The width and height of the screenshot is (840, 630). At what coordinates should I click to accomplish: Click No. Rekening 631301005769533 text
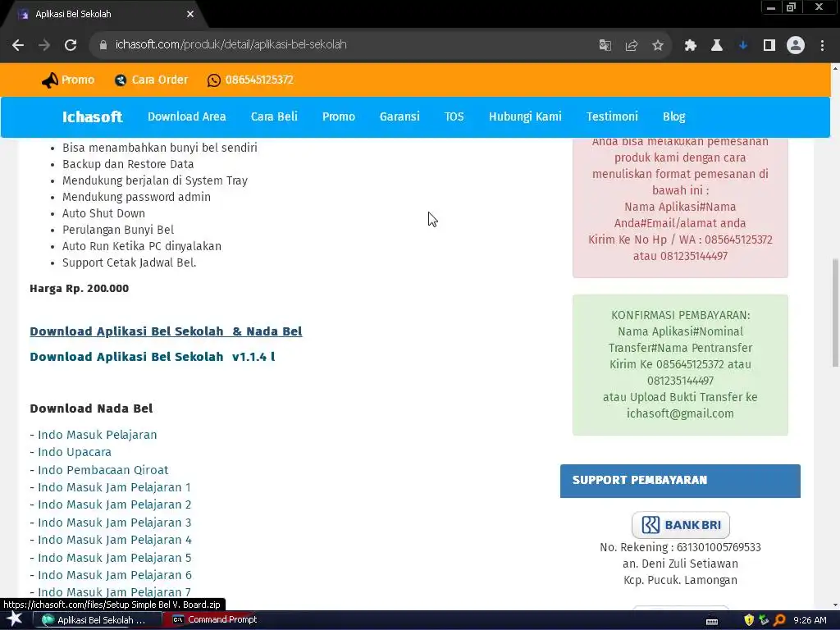680,547
